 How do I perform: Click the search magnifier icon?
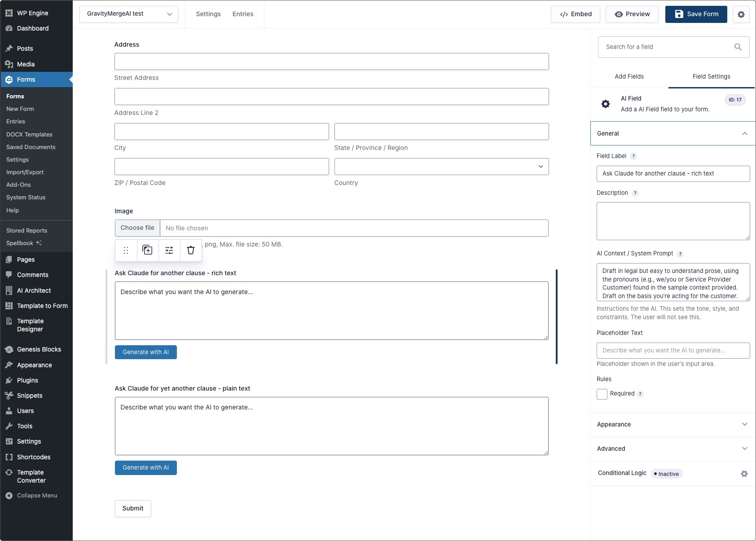(738, 47)
